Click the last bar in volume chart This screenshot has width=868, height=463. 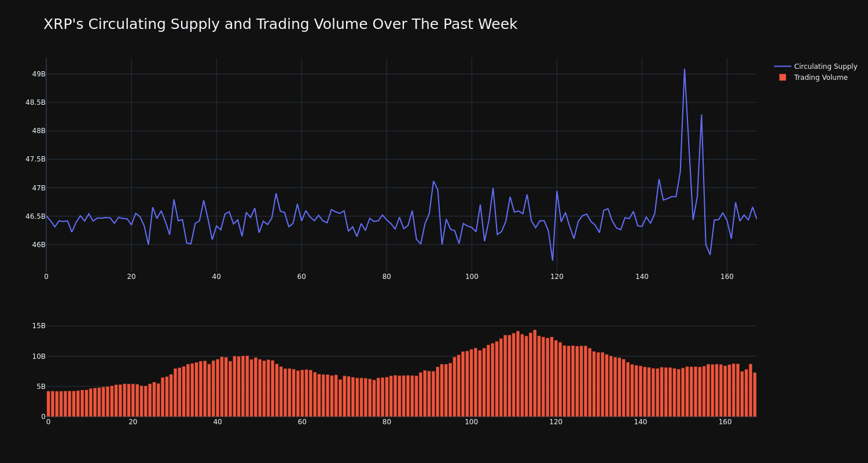coord(755,394)
